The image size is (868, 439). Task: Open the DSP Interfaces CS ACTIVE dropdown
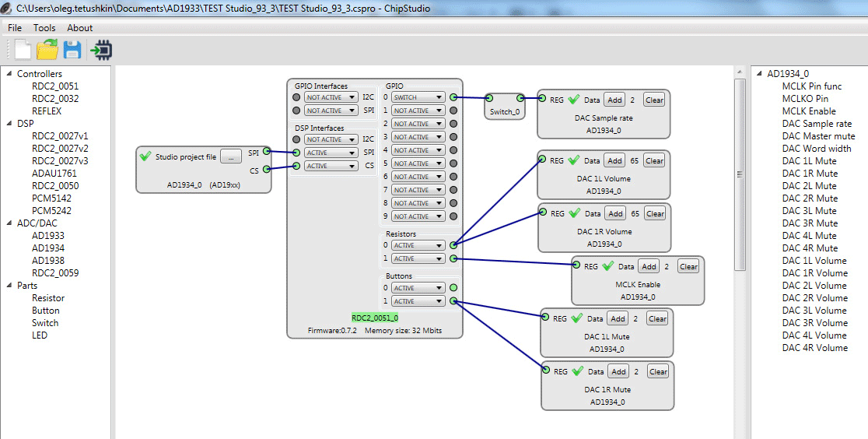point(331,166)
